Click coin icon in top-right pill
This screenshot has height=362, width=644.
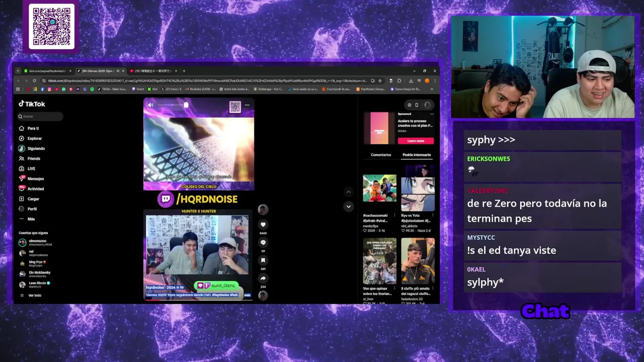[x=410, y=105]
